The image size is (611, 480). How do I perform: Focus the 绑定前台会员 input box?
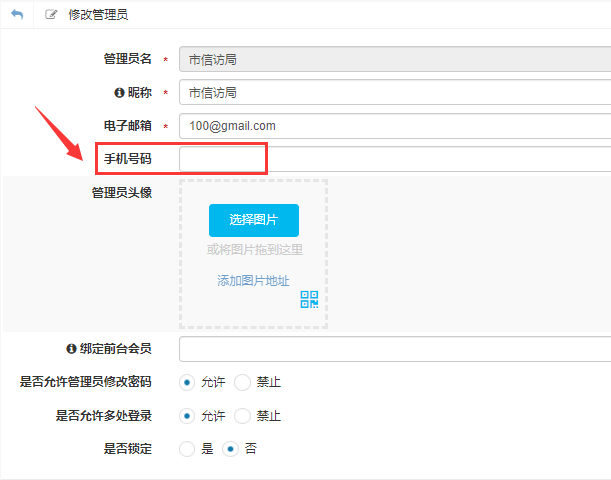394,349
